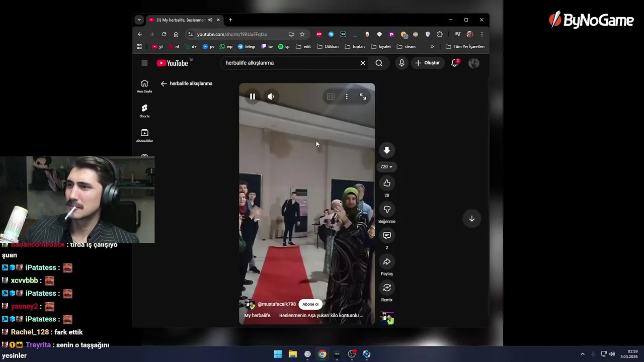Open the ABP extension icon
This screenshot has width=644, height=362.
[319, 34]
